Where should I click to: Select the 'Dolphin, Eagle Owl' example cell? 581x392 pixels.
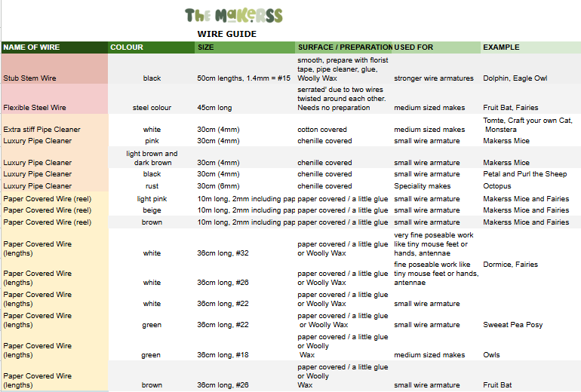[515, 78]
